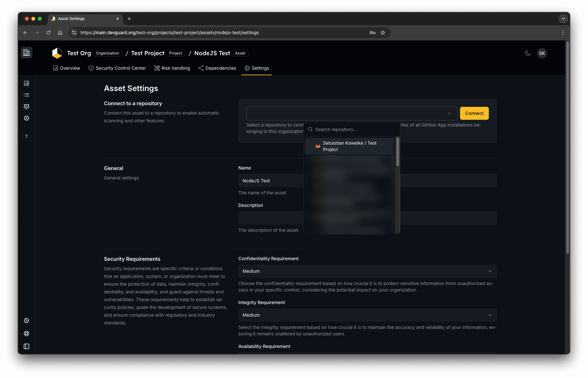Open the compliance scales icon in sidebar

[26, 106]
